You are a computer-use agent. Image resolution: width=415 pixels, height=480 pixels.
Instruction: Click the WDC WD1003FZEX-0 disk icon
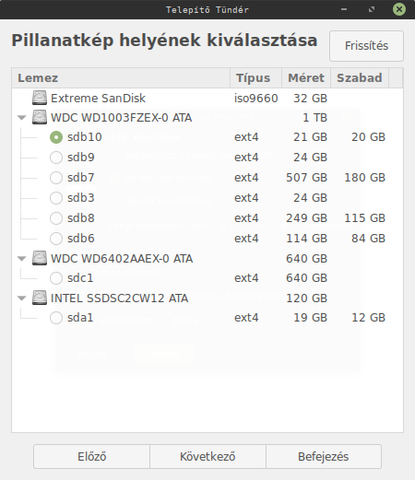click(x=39, y=118)
